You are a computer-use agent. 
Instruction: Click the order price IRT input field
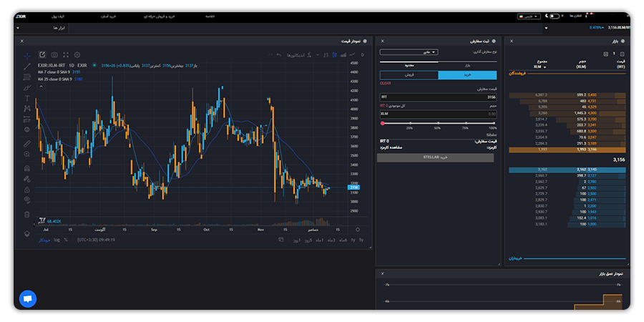click(438, 97)
